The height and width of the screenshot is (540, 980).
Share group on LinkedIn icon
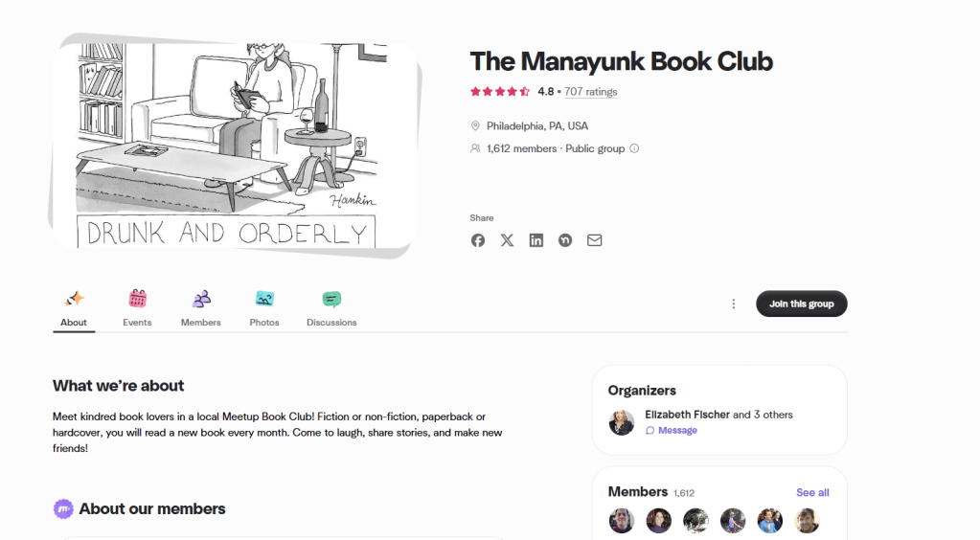[x=536, y=240]
